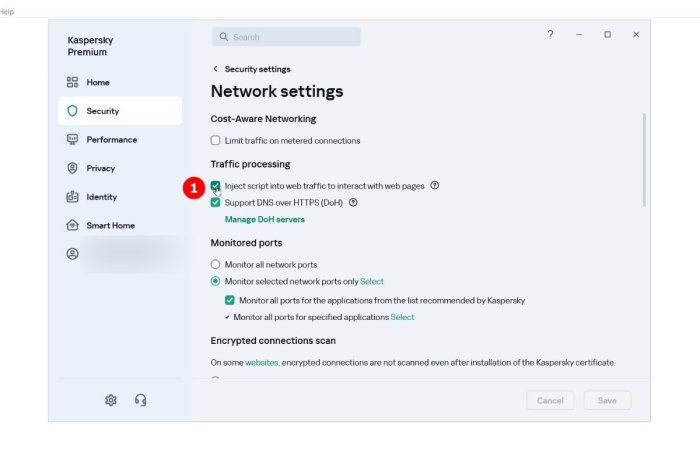Open the Identity section icon
700x466 pixels.
(72, 197)
